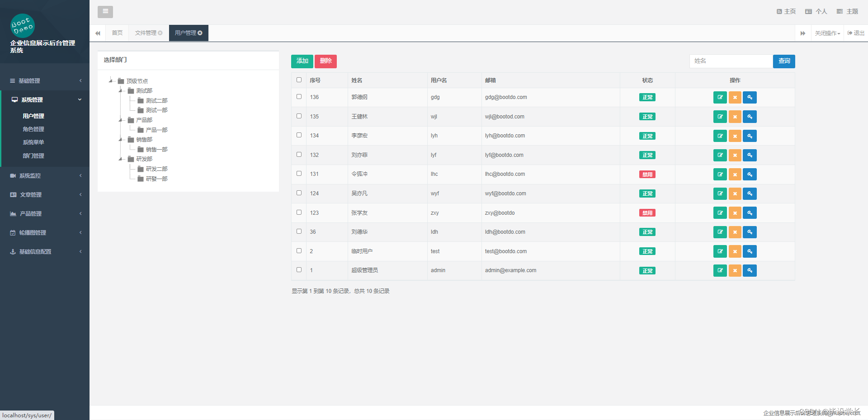Expand 文章管理 sidebar menu
The height and width of the screenshot is (420, 868).
pos(45,194)
